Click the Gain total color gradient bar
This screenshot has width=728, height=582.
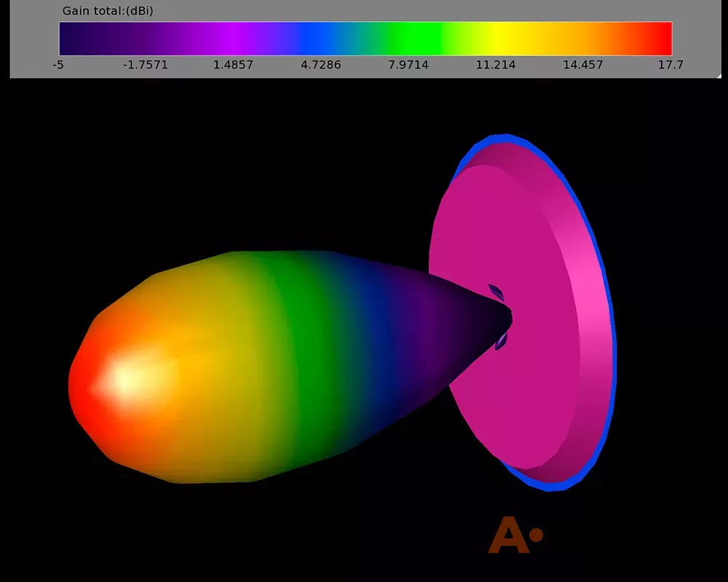tap(365, 39)
